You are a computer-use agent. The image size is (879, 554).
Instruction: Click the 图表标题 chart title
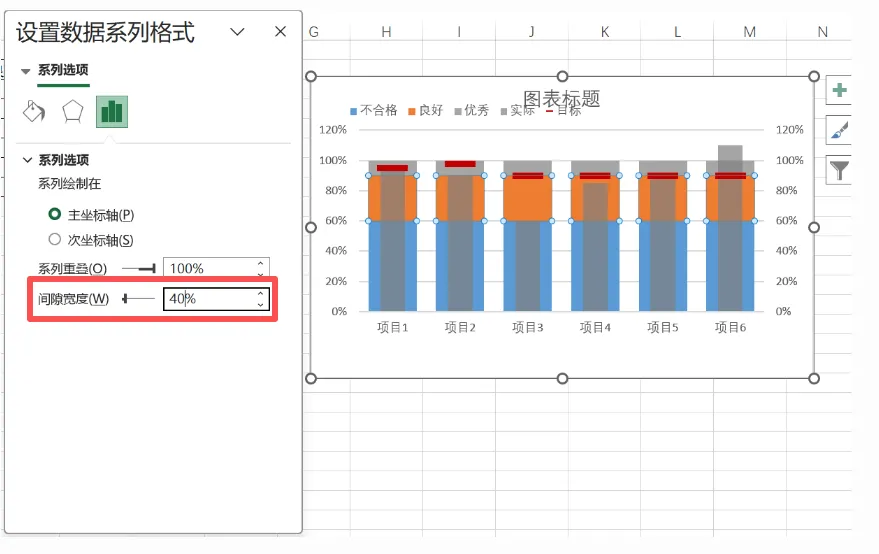562,99
